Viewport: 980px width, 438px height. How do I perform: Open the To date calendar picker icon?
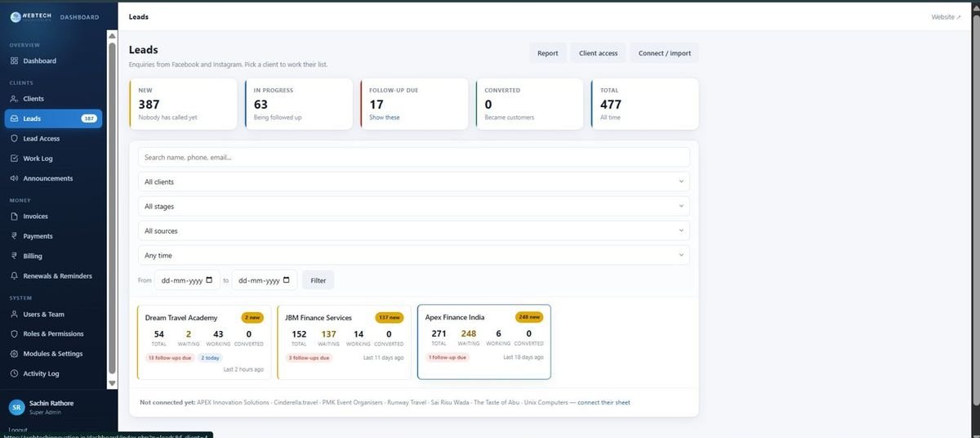(x=287, y=280)
